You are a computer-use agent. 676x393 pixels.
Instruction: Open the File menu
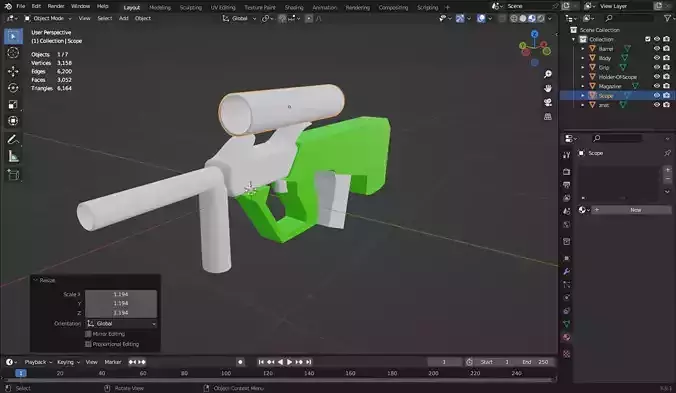20,6
